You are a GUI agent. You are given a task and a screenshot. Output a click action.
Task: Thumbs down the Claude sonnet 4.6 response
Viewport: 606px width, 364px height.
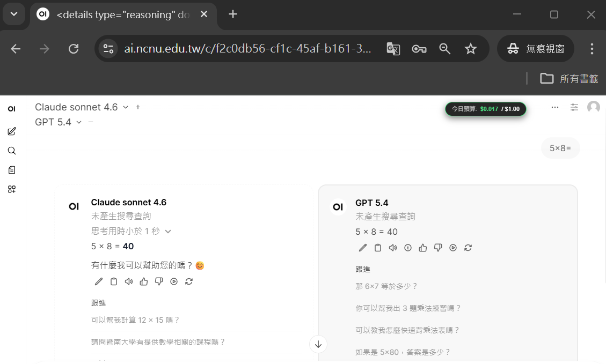159,281
